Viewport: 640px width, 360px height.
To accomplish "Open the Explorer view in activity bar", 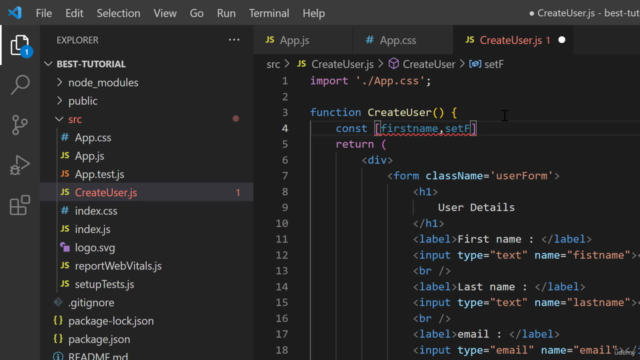I will pyautogui.click(x=20, y=45).
